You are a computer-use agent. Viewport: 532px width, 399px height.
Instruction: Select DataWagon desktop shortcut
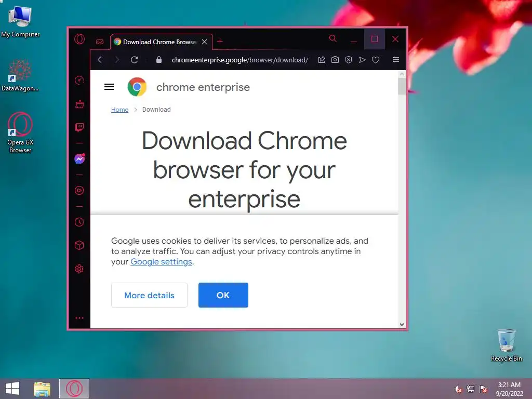tap(20, 76)
